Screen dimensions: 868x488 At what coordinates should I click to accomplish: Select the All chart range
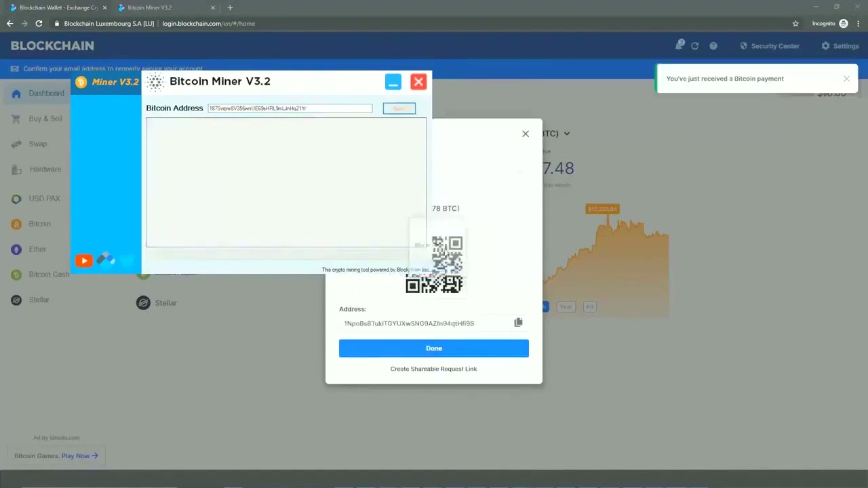point(589,306)
